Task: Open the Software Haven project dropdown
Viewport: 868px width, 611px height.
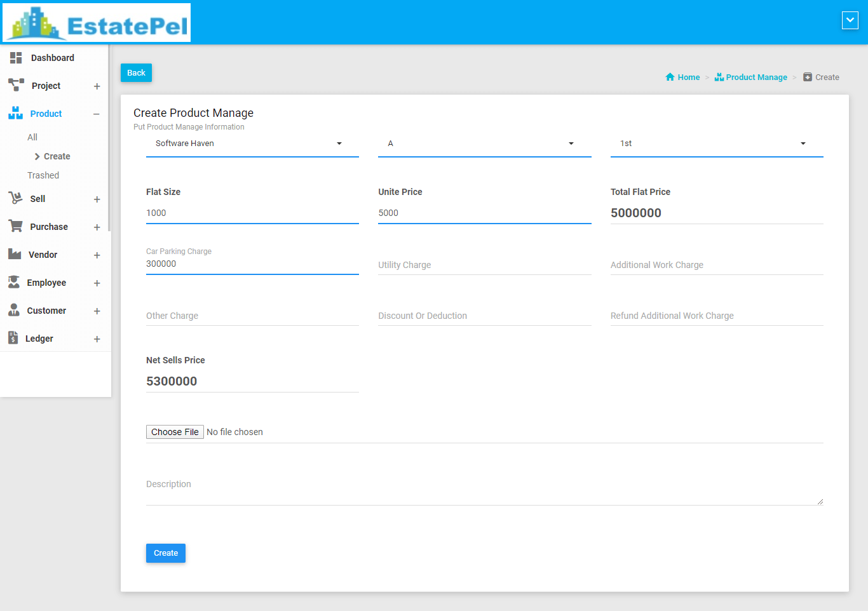Action: (252, 144)
